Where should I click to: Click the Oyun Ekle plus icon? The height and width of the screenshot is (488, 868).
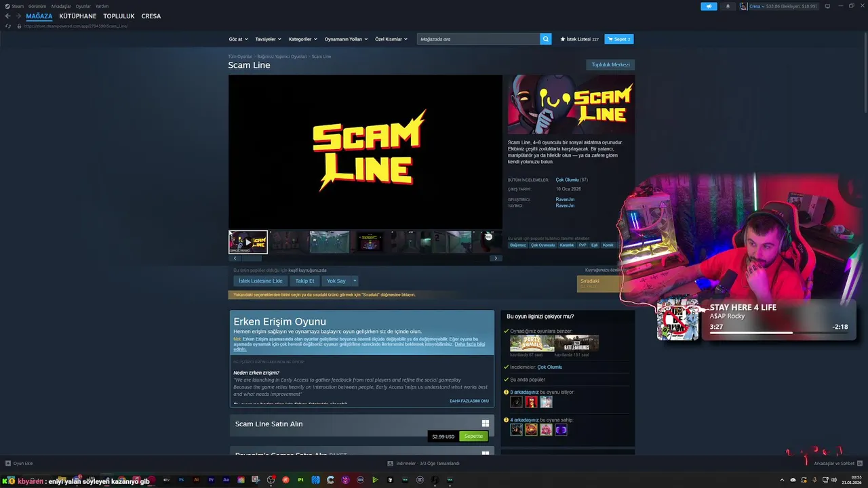tap(8, 464)
